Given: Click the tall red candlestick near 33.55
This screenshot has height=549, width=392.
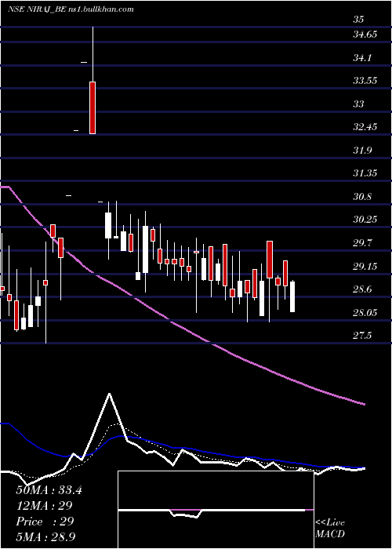Looking at the screenshot, I should tap(93, 108).
